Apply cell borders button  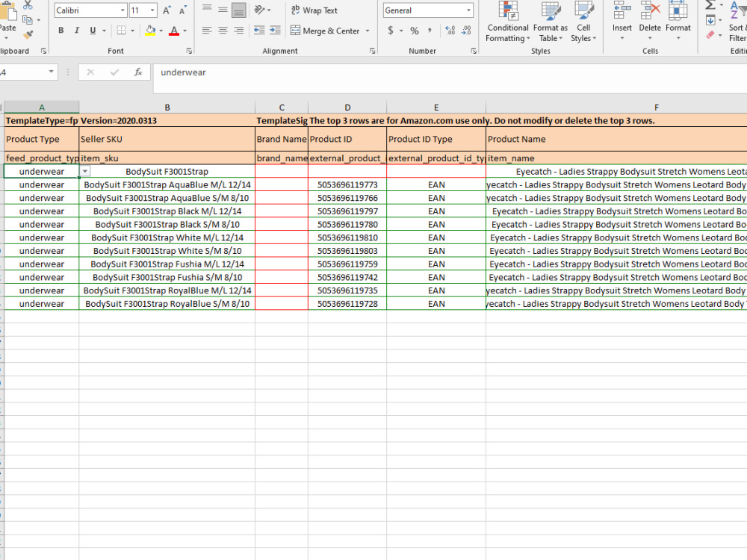tap(122, 31)
